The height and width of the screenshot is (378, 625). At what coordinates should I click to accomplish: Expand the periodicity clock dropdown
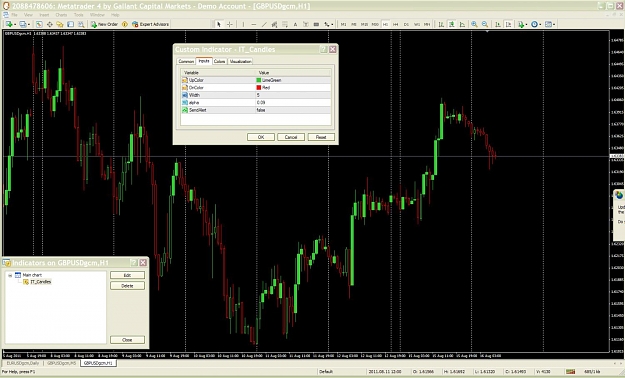pos(540,25)
